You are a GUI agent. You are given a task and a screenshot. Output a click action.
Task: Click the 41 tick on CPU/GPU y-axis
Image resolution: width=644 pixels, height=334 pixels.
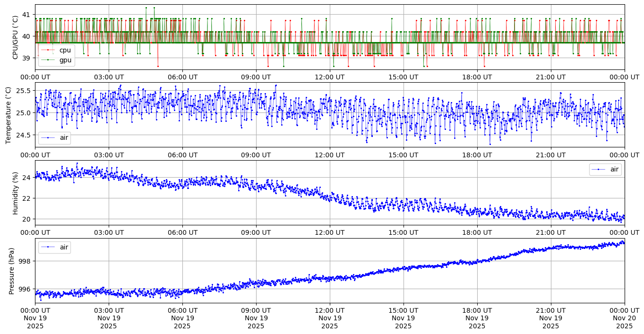[x=26, y=15]
